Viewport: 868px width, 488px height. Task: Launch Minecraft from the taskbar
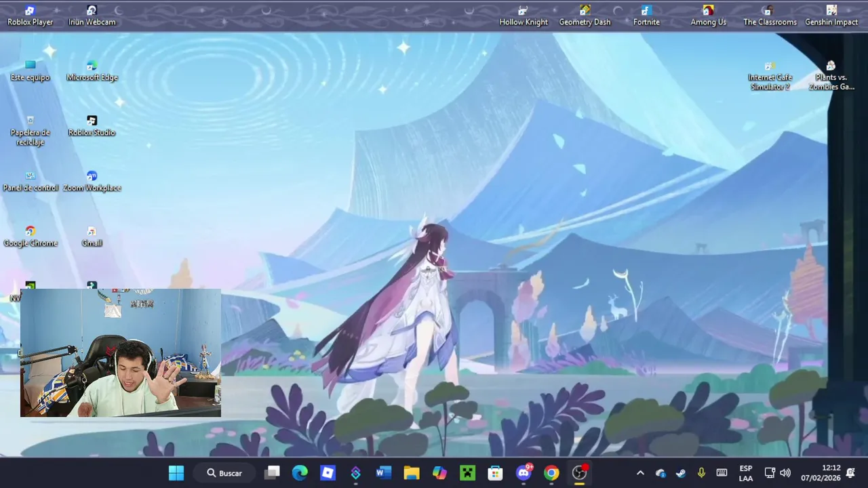tap(468, 473)
